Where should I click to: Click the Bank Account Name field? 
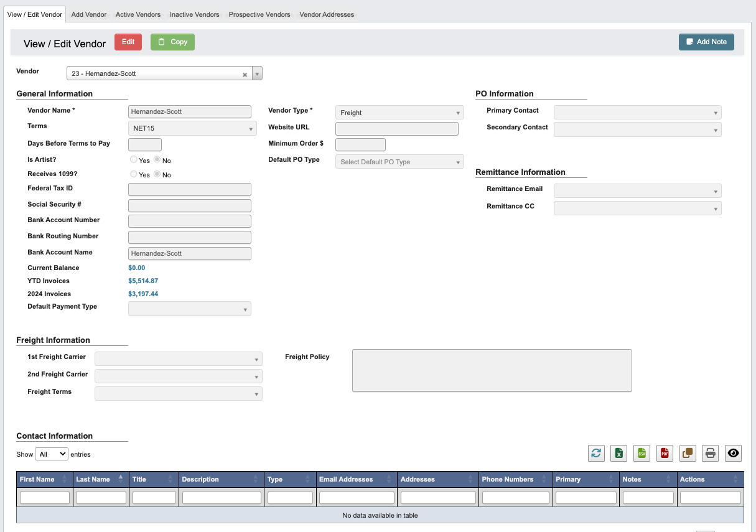(x=190, y=254)
